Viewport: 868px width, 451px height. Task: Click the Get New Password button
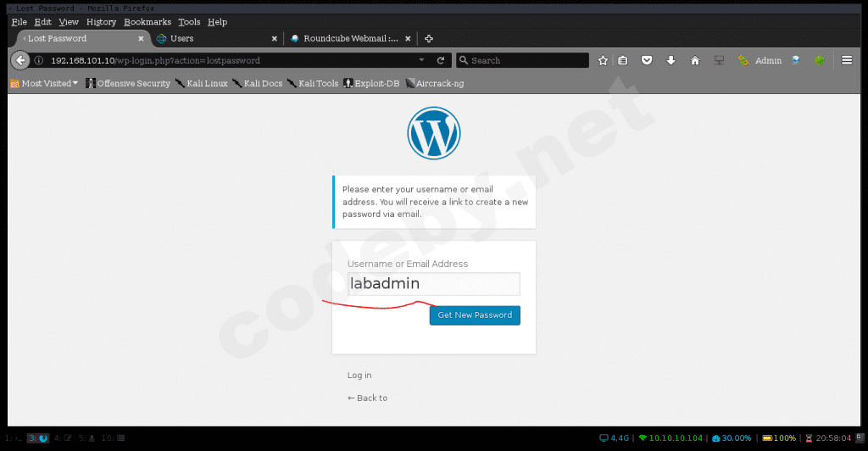475,315
